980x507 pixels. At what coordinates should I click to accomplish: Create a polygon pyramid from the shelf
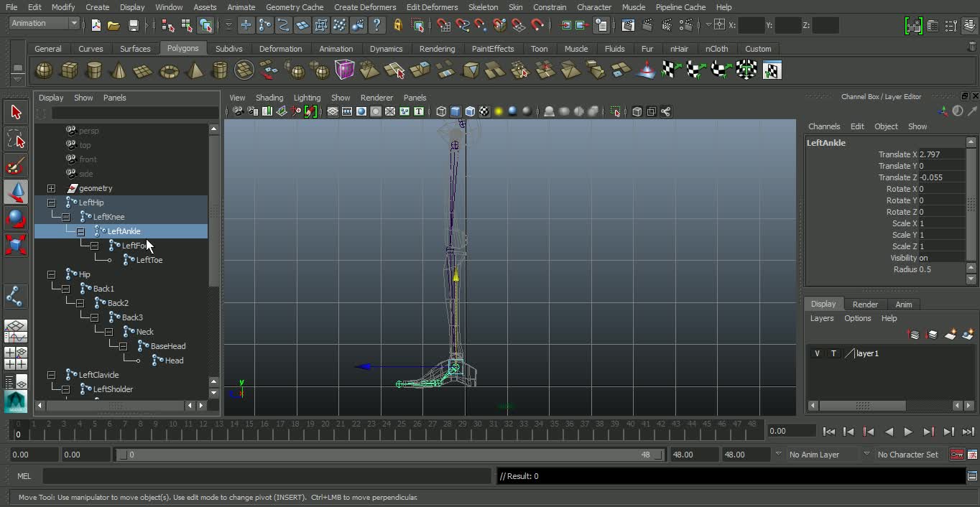point(195,70)
